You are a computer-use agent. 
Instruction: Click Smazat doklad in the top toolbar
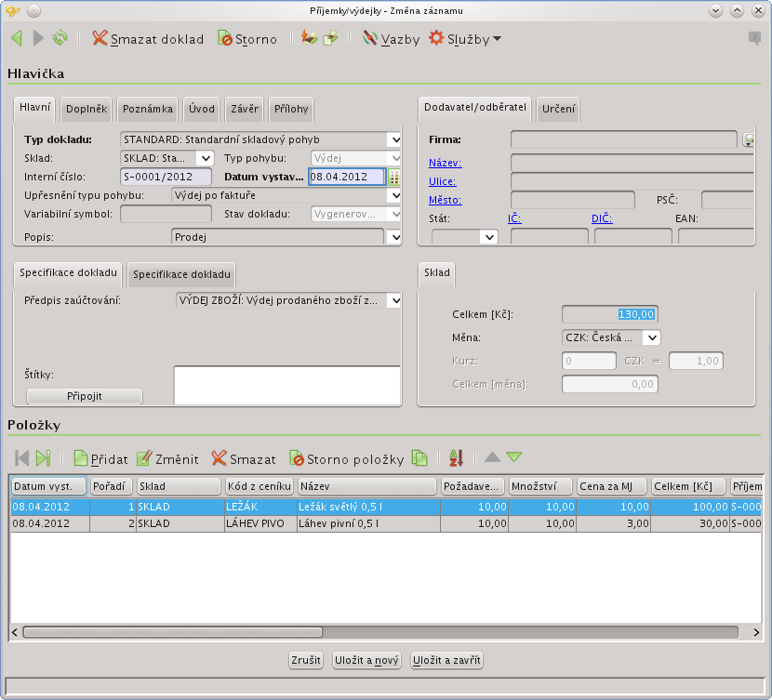point(148,39)
